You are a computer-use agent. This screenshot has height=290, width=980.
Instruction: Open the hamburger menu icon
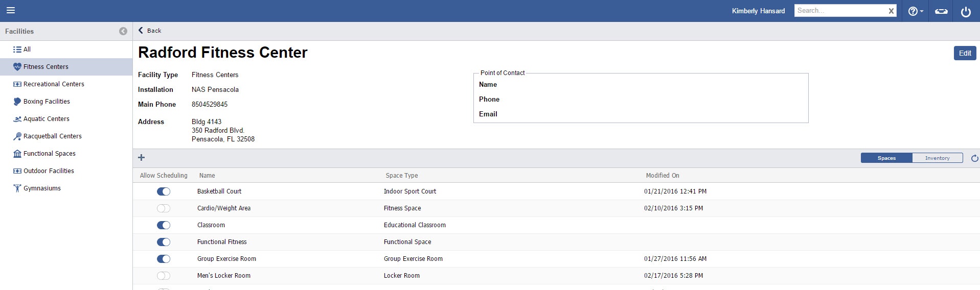pos(11,11)
